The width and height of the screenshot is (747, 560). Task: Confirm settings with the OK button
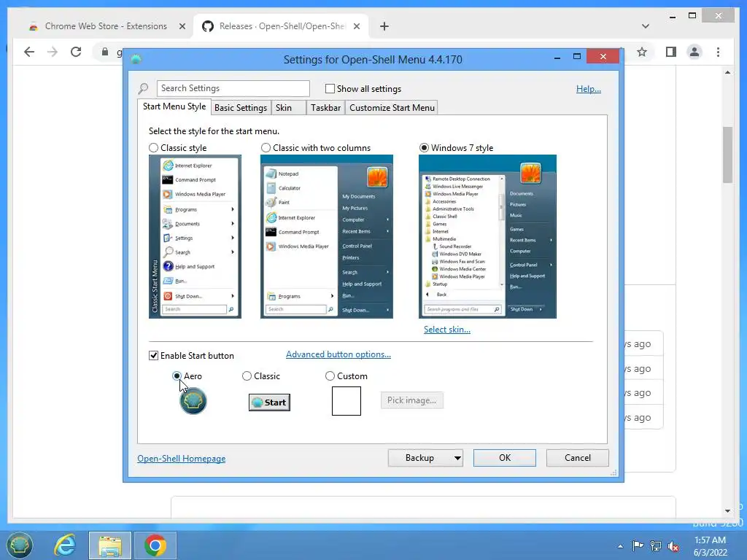click(x=505, y=458)
